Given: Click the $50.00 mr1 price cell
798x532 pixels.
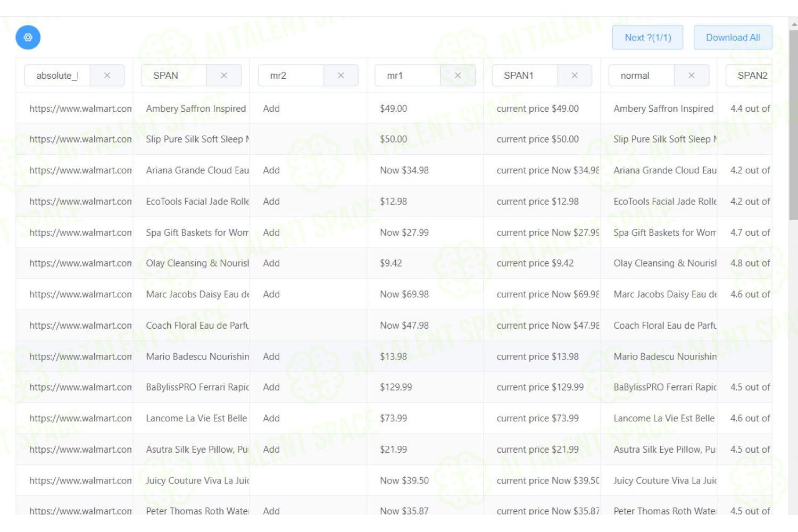Looking at the screenshot, I should 425,139.
